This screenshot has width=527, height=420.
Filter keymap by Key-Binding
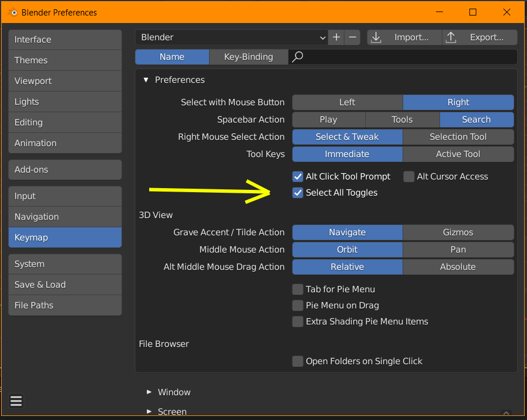[248, 57]
